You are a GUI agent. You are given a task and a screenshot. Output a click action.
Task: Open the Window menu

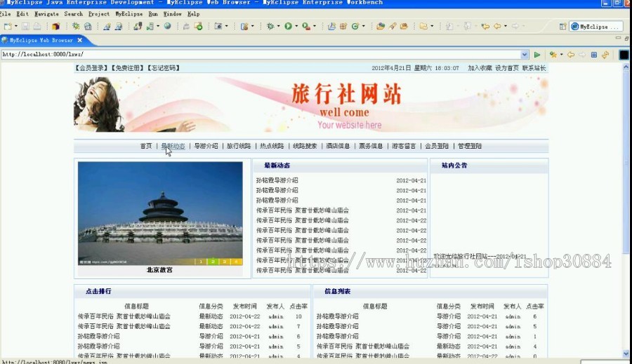coord(173,14)
